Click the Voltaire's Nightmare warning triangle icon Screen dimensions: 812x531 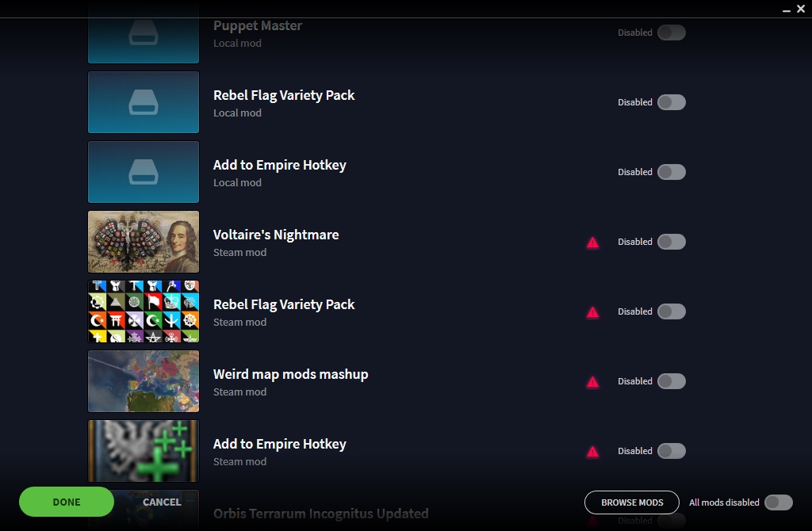592,243
